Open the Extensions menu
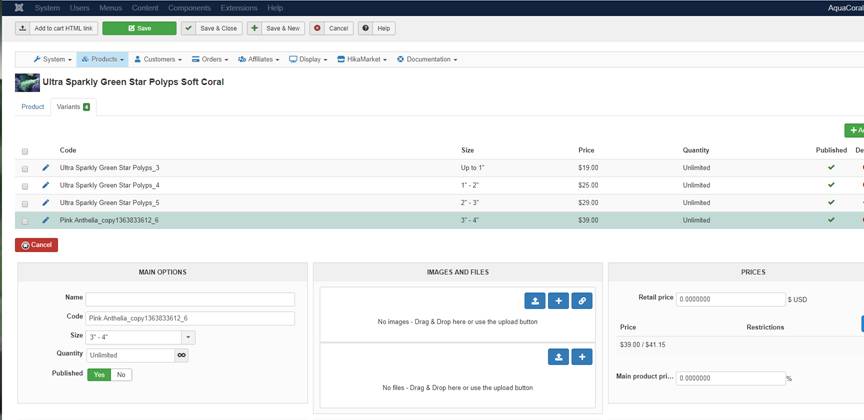This screenshot has height=420, width=864. pos(239,8)
